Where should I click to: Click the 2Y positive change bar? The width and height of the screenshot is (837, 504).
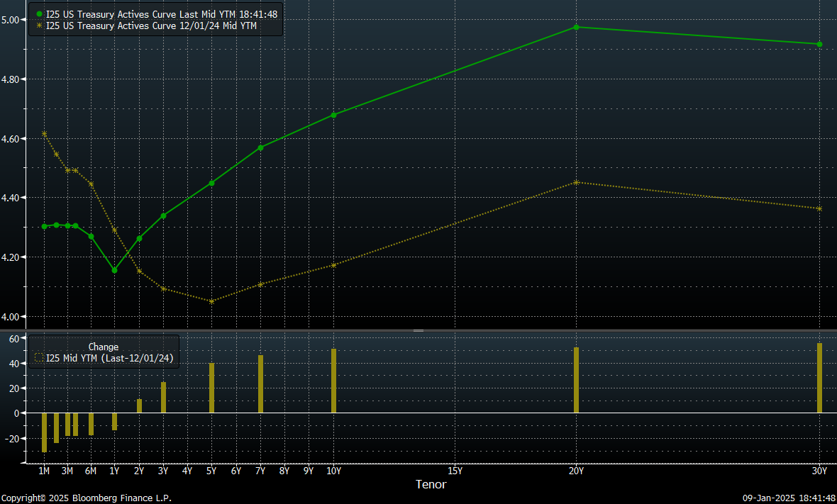point(139,406)
